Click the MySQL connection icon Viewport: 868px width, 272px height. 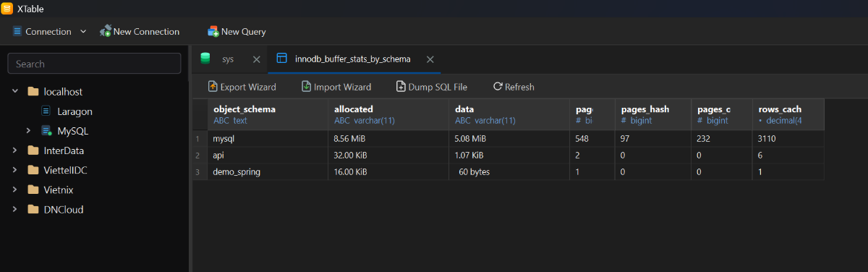coord(46,131)
